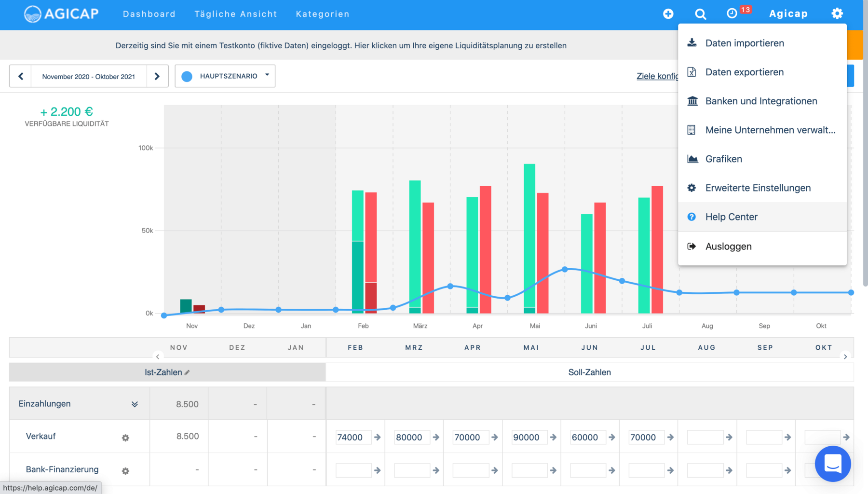Viewport: 868px width, 494px height.
Task: Click the plus add icon in header
Action: coord(668,14)
